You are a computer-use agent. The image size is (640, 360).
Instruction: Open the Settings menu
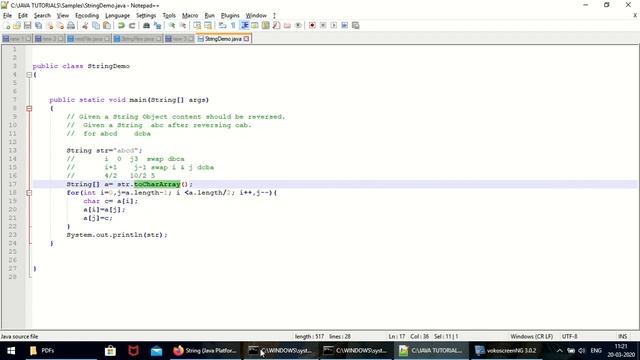(x=146, y=16)
